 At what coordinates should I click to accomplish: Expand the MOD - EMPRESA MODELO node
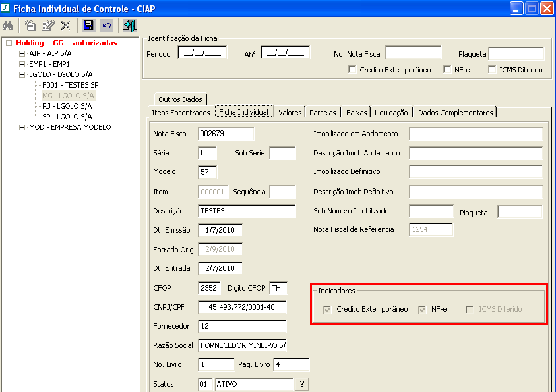(22, 127)
